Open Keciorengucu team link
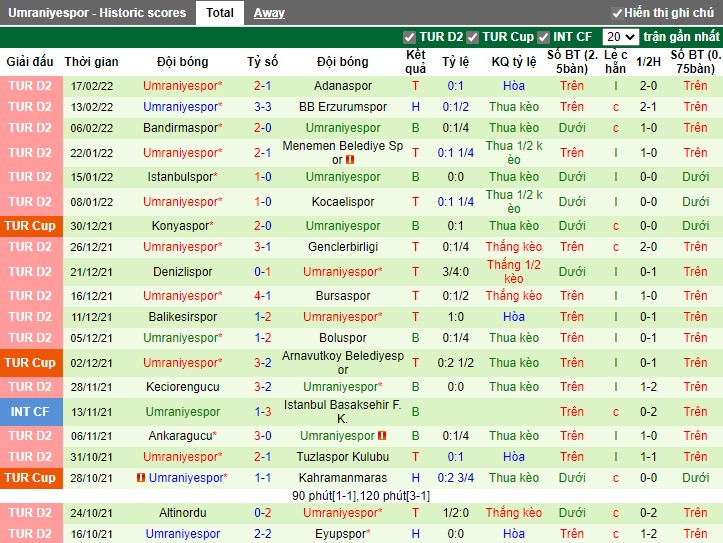The width and height of the screenshot is (723, 543). pos(183,387)
